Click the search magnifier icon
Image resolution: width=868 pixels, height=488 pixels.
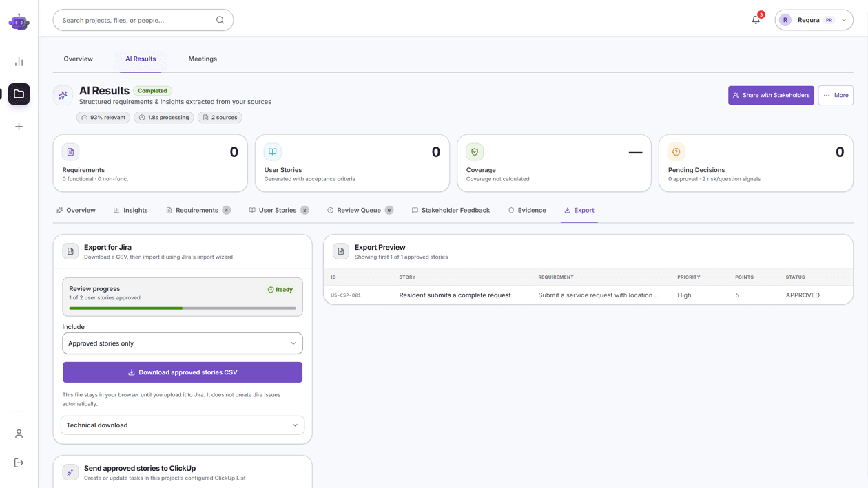coord(220,20)
